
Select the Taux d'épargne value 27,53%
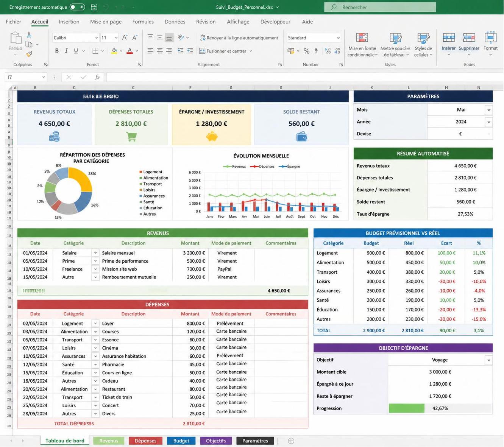tap(465, 214)
